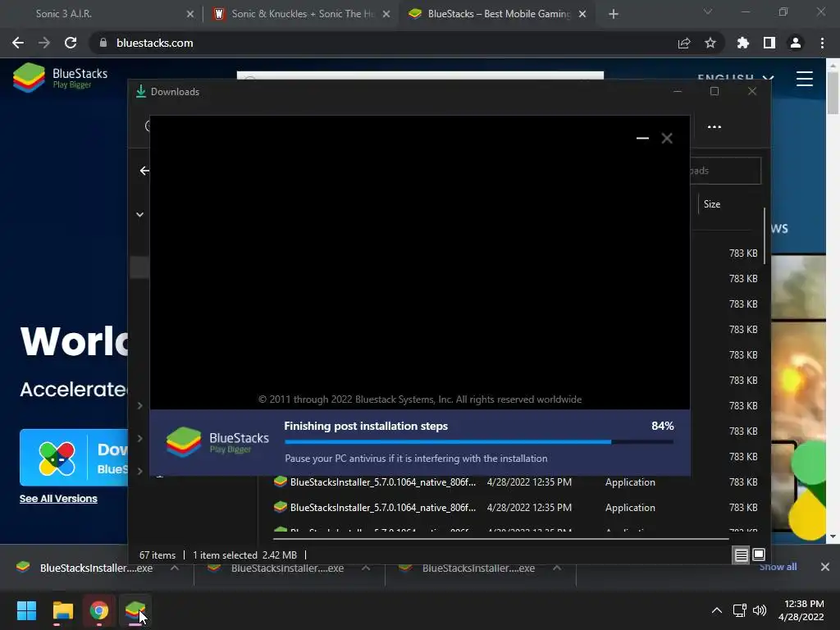Open options chevron for second downloaded installer
The image size is (840, 630).
point(366,568)
